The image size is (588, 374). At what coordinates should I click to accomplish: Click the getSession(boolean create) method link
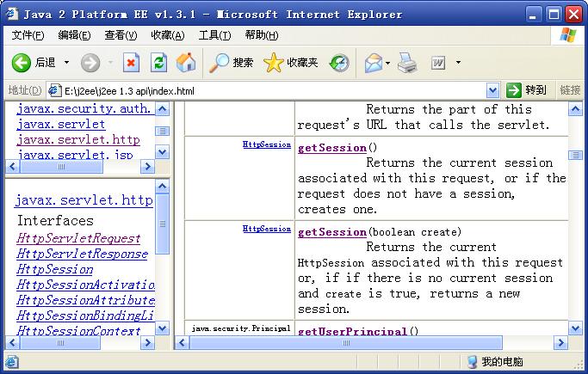click(332, 232)
